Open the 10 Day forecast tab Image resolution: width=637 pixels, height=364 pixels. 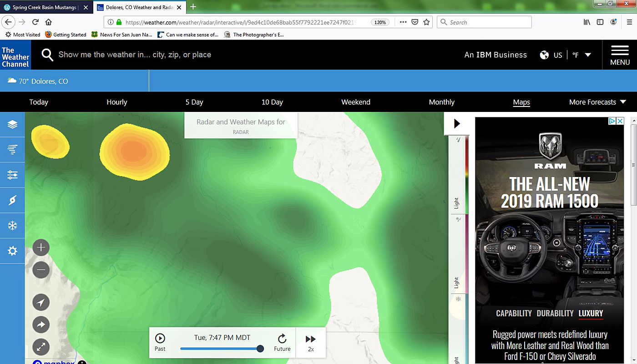pyautogui.click(x=272, y=102)
